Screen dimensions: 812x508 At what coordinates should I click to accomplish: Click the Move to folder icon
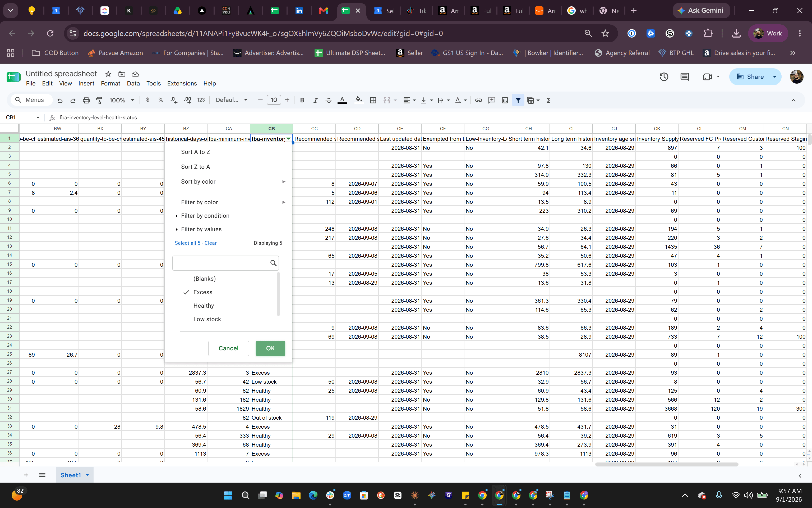point(122,74)
